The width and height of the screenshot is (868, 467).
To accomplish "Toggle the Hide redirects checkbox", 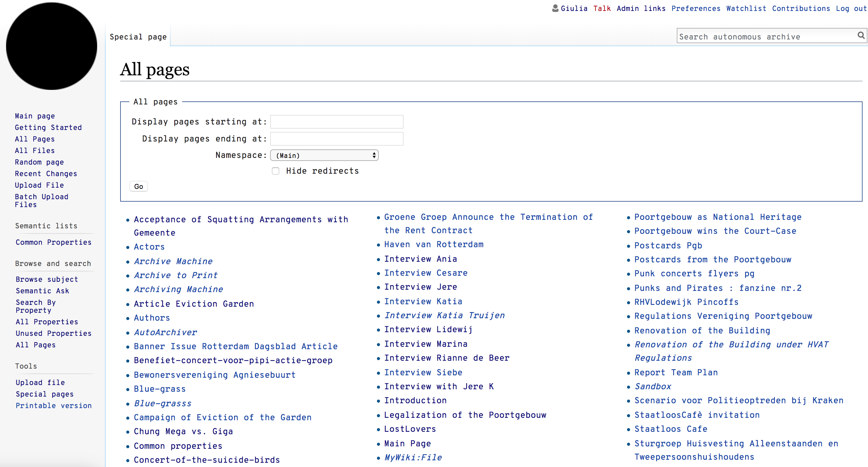I will [x=276, y=171].
